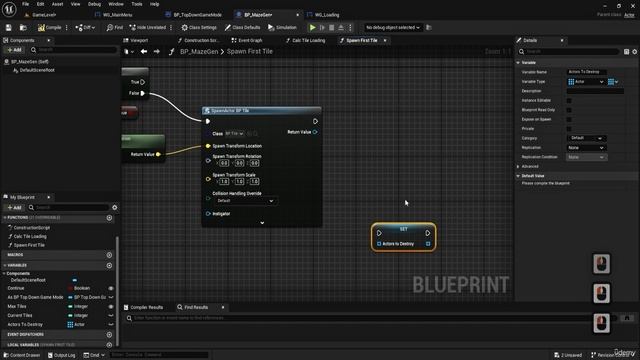Open the Tools menu

pyautogui.click(x=137, y=4)
